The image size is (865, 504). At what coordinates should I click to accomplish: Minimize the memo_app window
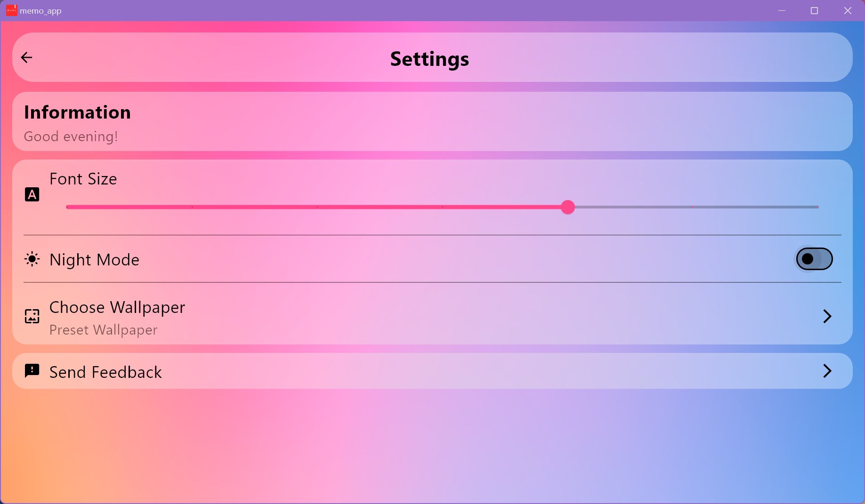(x=782, y=10)
